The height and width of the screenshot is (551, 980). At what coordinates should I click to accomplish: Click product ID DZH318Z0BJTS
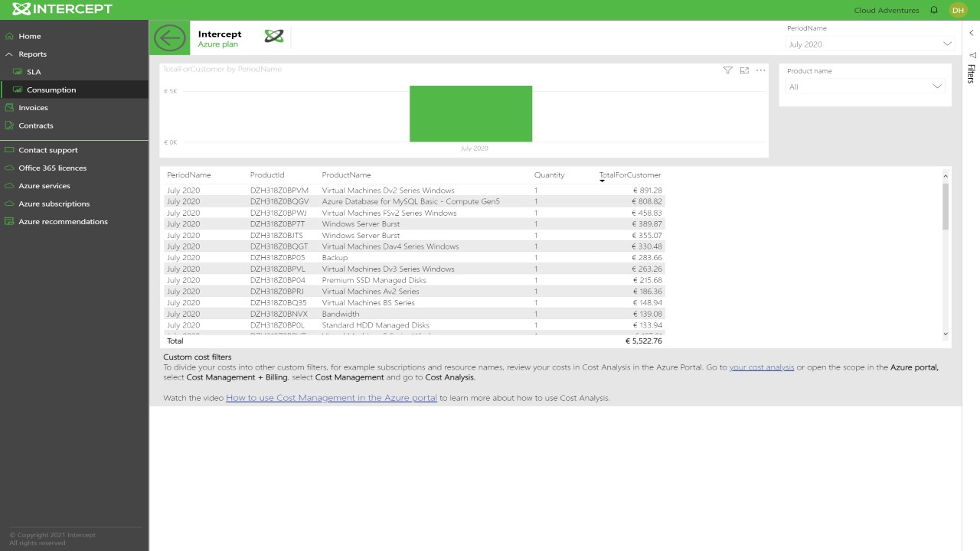[276, 235]
